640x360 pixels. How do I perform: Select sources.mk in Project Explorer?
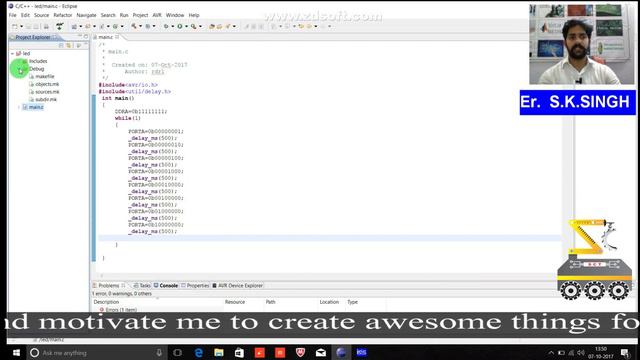tap(47, 92)
